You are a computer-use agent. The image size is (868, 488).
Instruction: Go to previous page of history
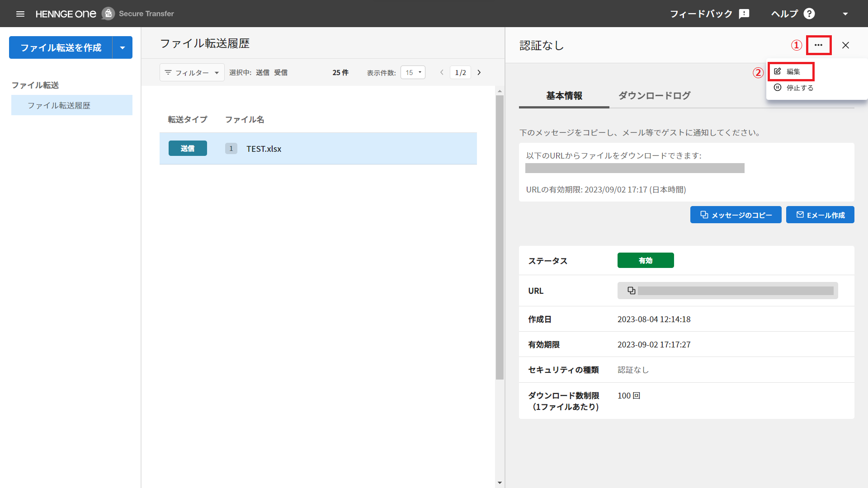click(x=442, y=72)
